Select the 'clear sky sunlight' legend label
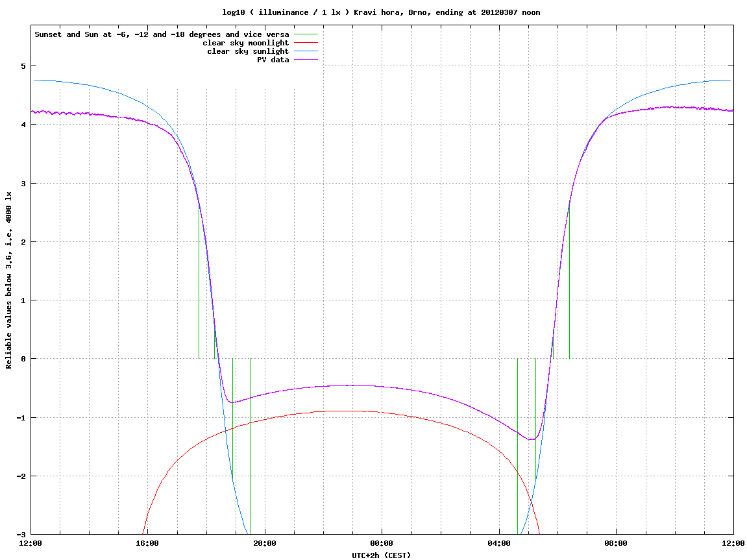 click(248, 51)
